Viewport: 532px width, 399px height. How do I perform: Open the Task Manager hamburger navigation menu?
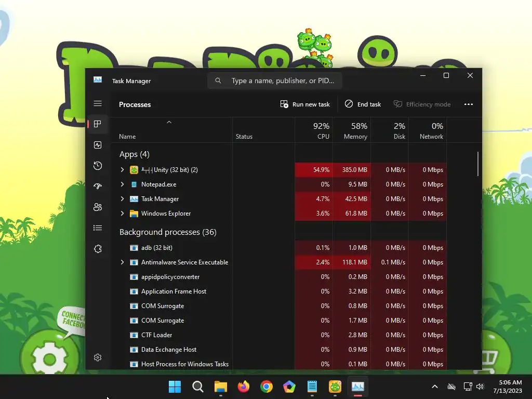pyautogui.click(x=98, y=103)
